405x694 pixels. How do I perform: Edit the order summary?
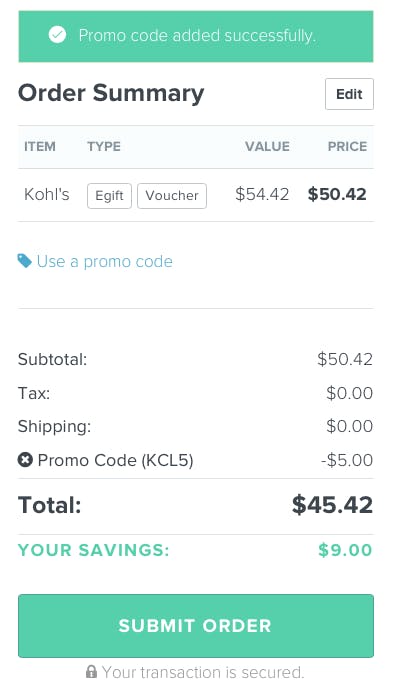click(x=349, y=94)
